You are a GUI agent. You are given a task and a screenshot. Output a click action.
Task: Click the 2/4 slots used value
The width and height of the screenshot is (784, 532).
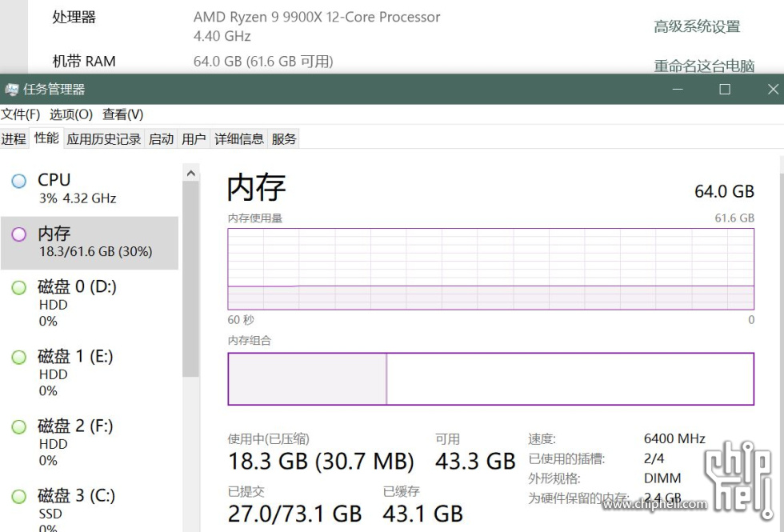pyautogui.click(x=654, y=458)
